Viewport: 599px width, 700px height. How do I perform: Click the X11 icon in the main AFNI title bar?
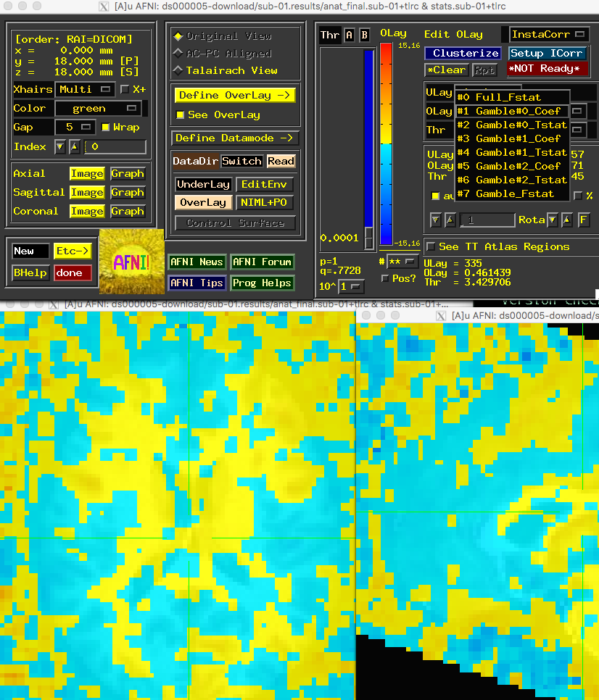tap(104, 7)
